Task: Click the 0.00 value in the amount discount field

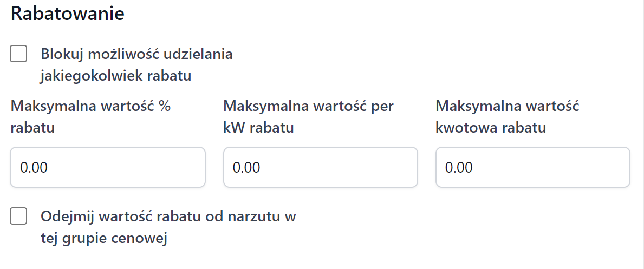Action: pyautogui.click(x=459, y=168)
